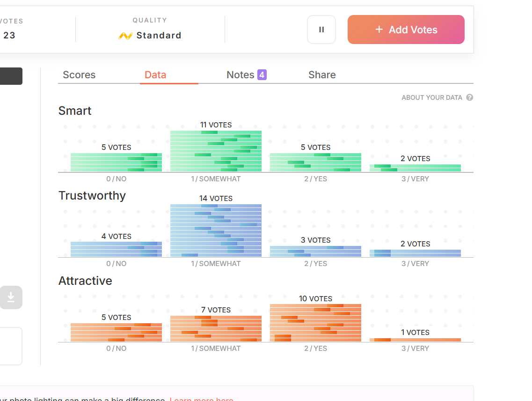532x401 pixels.
Task: Pause the test with the pause button
Action: 321,30
